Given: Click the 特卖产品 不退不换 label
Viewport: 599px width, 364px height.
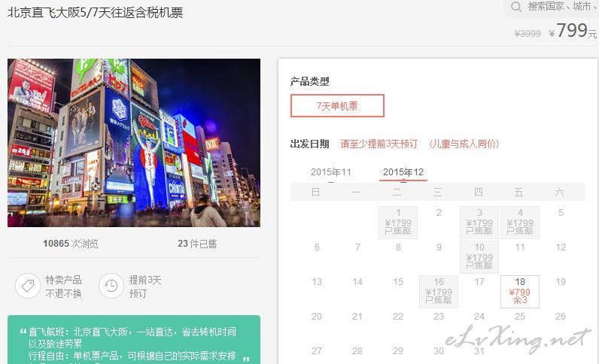Looking at the screenshot, I should click(x=63, y=287).
